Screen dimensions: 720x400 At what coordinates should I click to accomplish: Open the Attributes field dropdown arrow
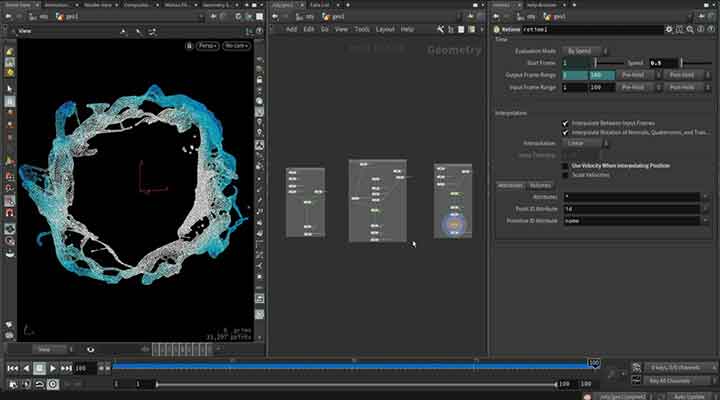705,197
